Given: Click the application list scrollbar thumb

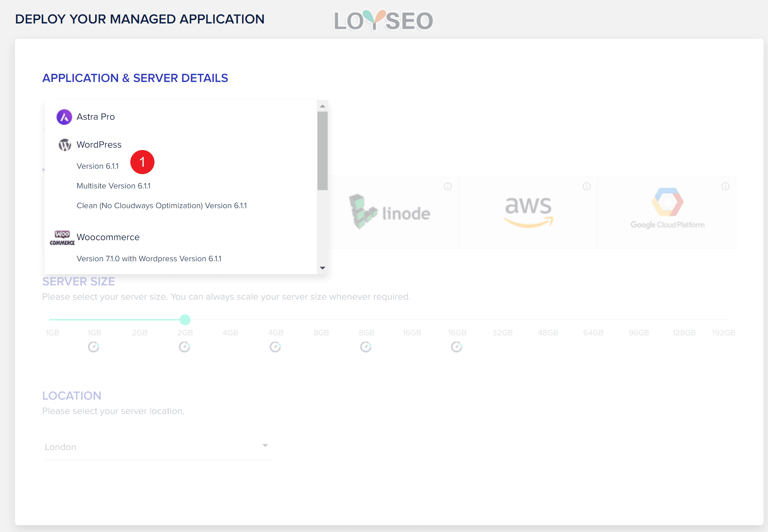Looking at the screenshot, I should (323, 151).
